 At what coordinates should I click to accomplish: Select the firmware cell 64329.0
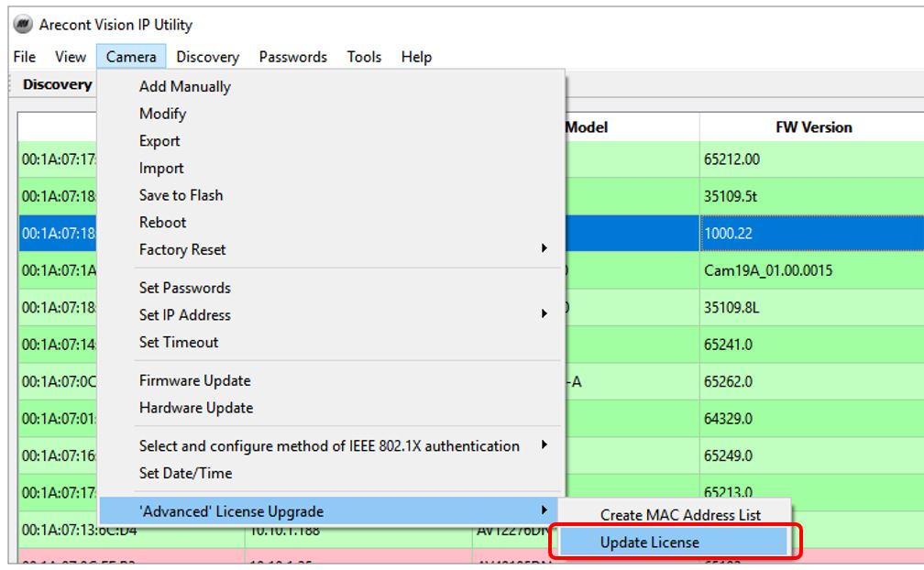(x=812, y=419)
